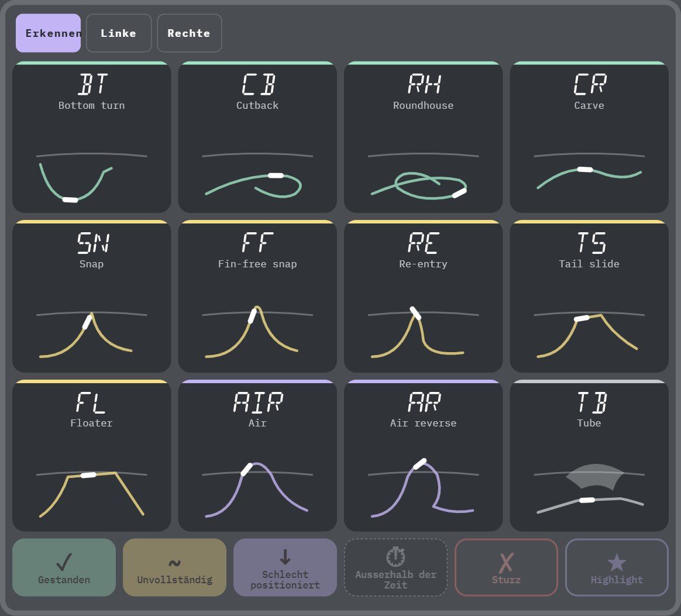Choose the FF Fin-free snap card
This screenshot has height=616, width=681.
pyautogui.click(x=257, y=296)
